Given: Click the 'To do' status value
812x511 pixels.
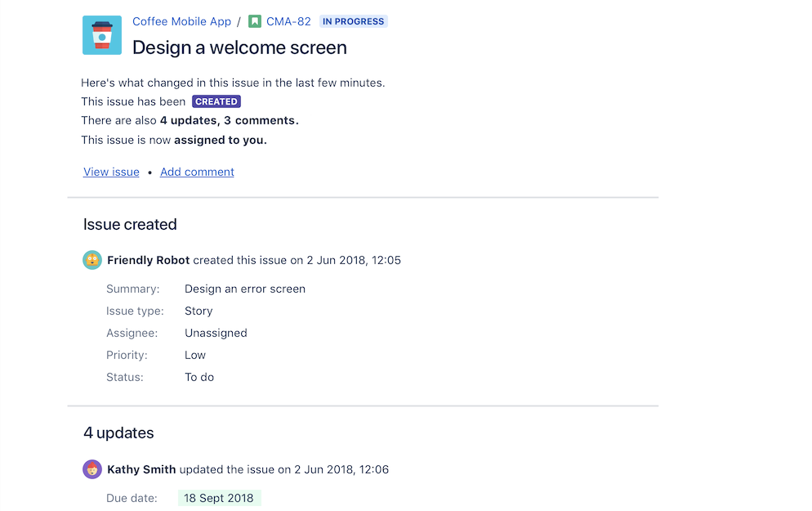Looking at the screenshot, I should pos(199,377).
